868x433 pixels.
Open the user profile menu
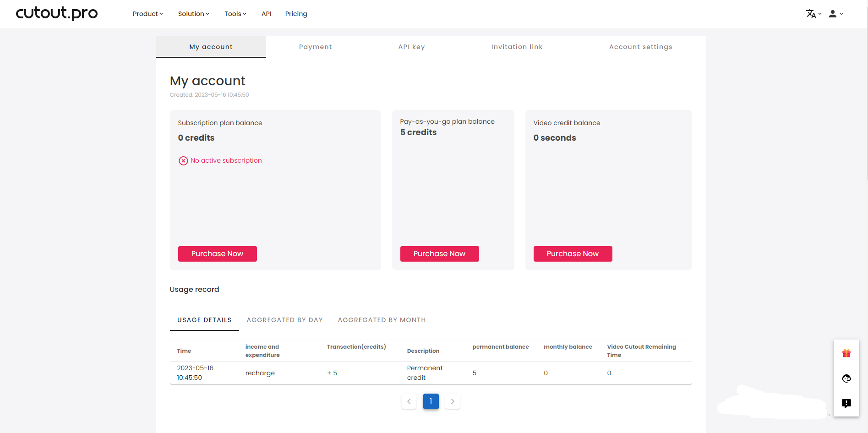[835, 14]
